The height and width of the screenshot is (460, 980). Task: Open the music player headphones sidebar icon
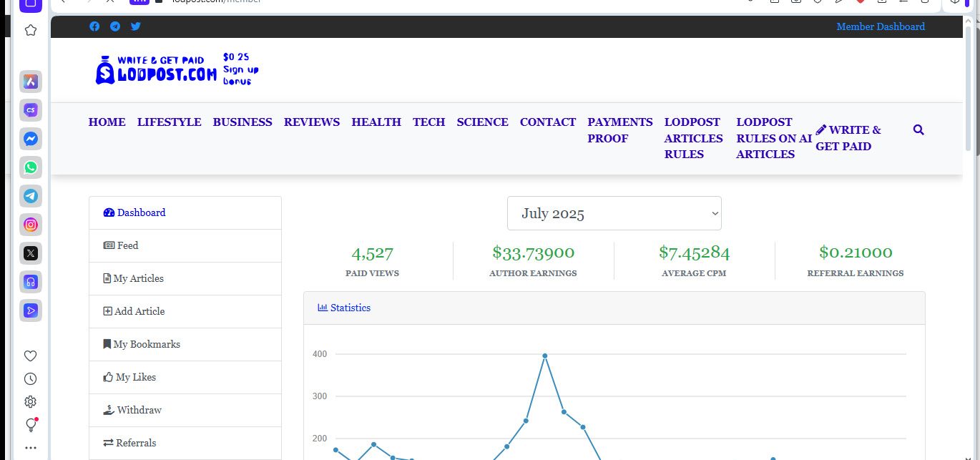click(31, 282)
